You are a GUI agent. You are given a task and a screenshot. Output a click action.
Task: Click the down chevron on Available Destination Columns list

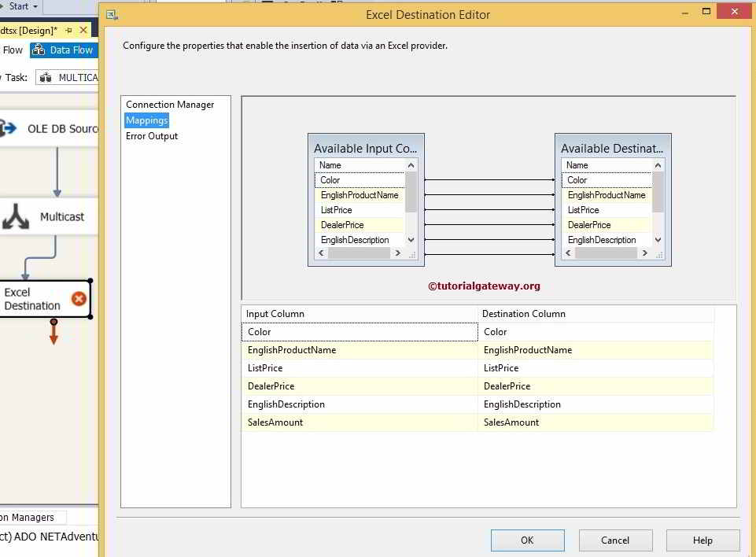point(658,240)
